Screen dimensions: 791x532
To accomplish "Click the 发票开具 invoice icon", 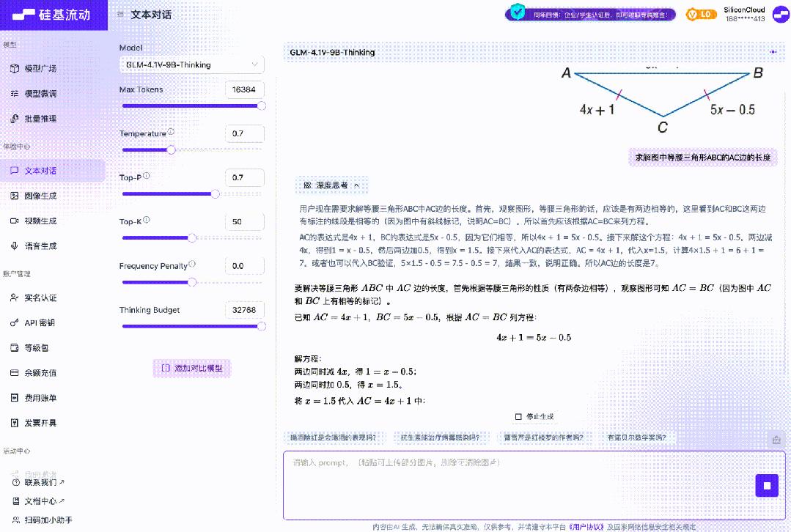I will (x=14, y=423).
